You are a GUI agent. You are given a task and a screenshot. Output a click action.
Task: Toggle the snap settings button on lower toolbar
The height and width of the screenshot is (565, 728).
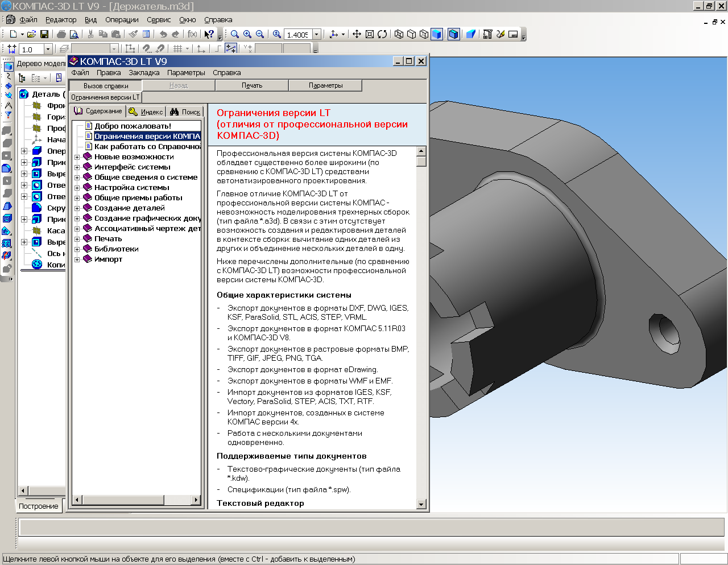click(x=146, y=48)
